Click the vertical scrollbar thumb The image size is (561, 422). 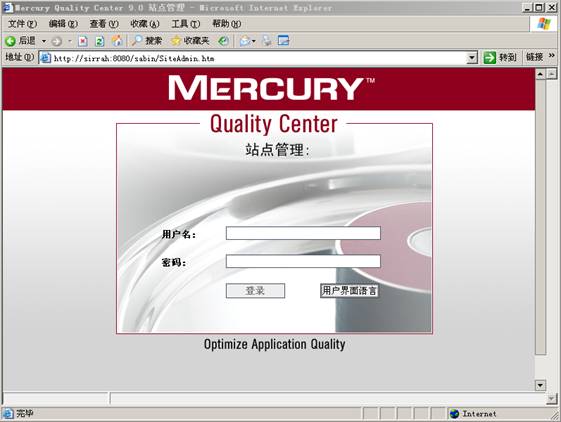[540, 217]
